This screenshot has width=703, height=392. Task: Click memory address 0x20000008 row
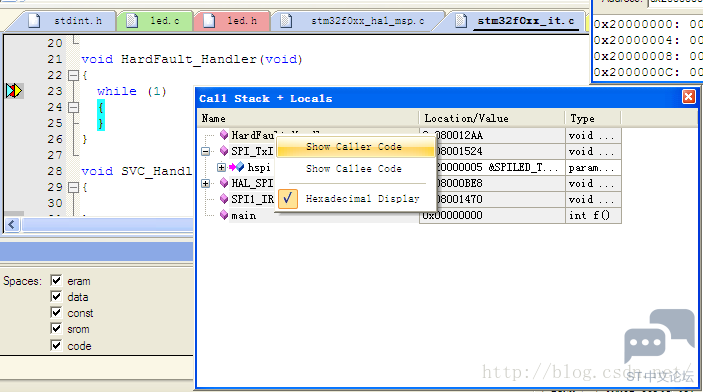(x=648, y=56)
